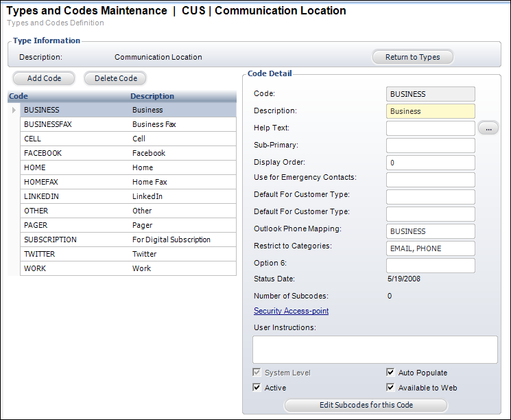Click the User Instructions text area

(x=375, y=349)
